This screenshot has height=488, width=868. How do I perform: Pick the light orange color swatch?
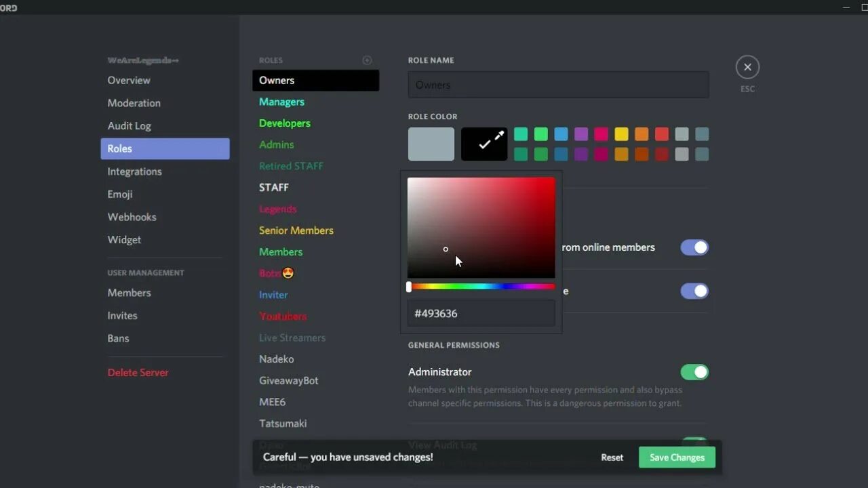(x=642, y=134)
